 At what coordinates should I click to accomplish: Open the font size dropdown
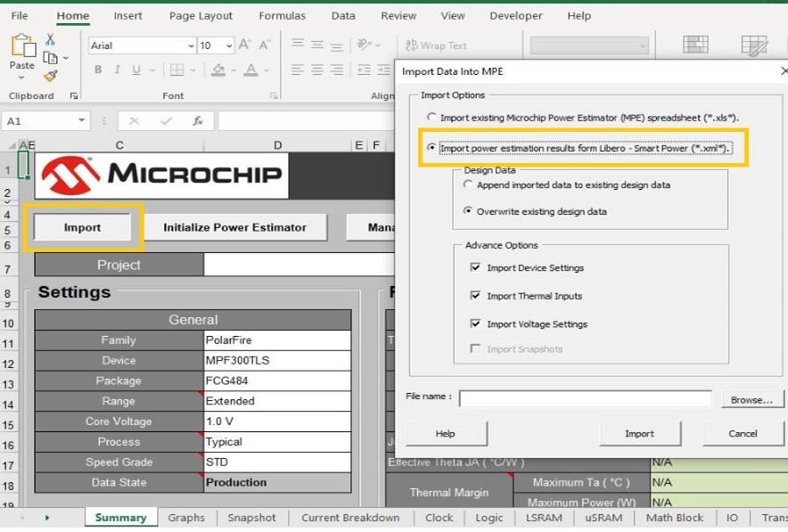[x=229, y=45]
